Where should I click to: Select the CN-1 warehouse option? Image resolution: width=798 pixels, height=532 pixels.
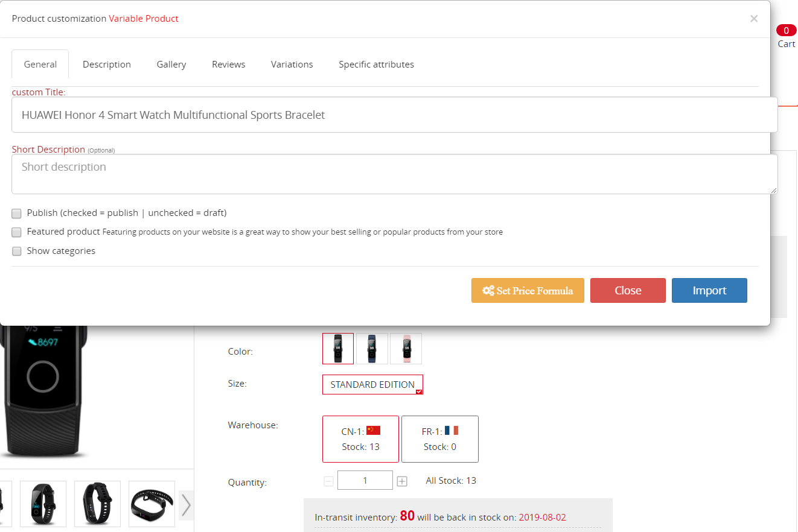(360, 439)
